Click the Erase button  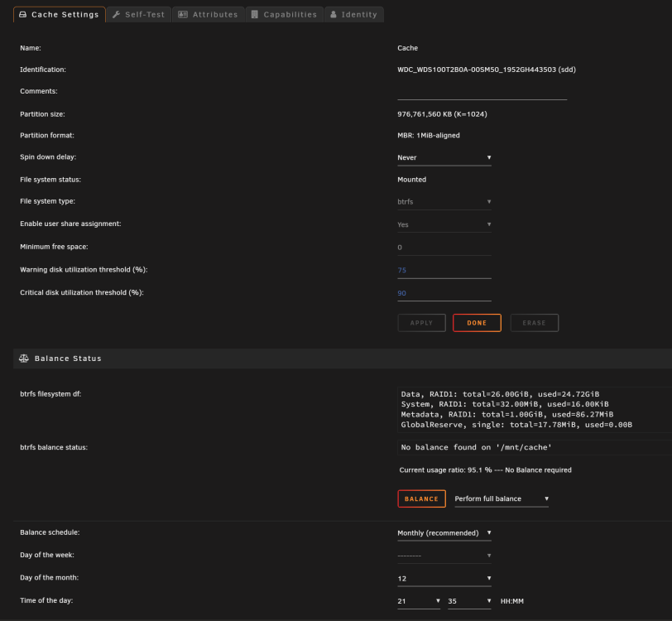point(535,323)
